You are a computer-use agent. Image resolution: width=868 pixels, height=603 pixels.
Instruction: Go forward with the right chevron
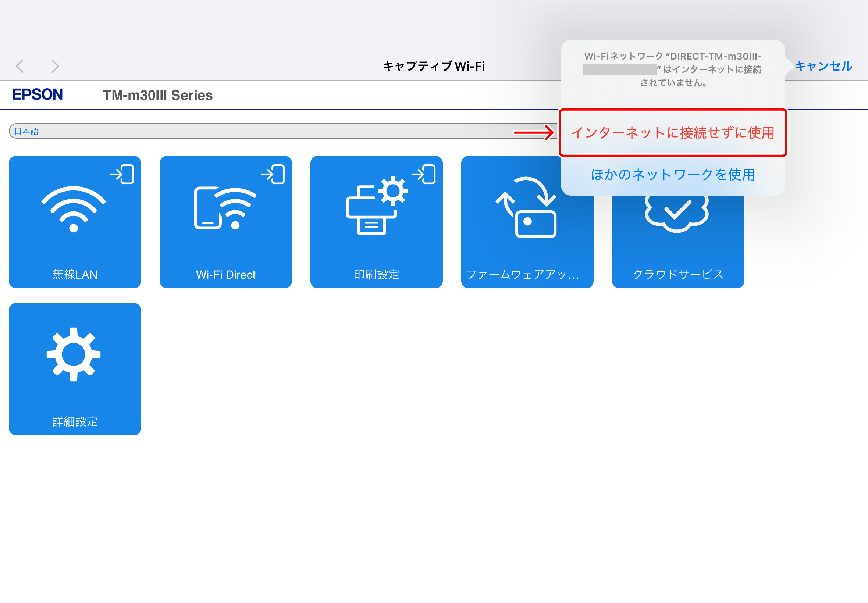tap(55, 66)
